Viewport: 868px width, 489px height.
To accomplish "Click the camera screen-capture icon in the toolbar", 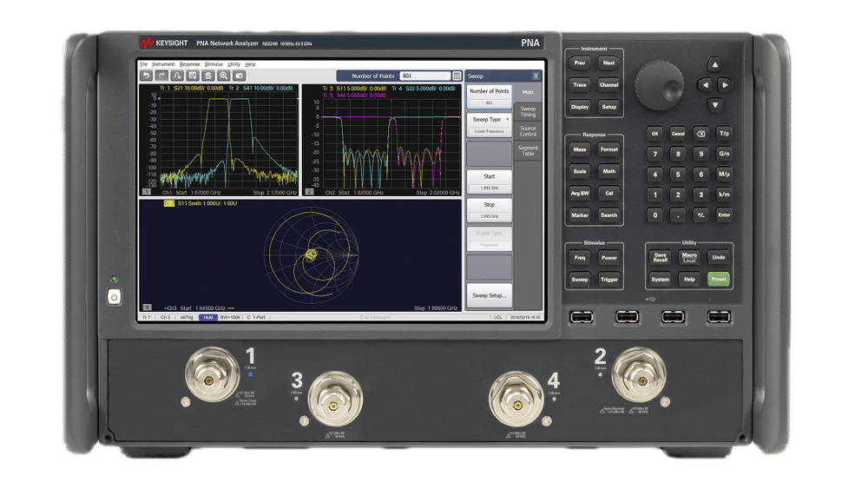I will coord(240,76).
